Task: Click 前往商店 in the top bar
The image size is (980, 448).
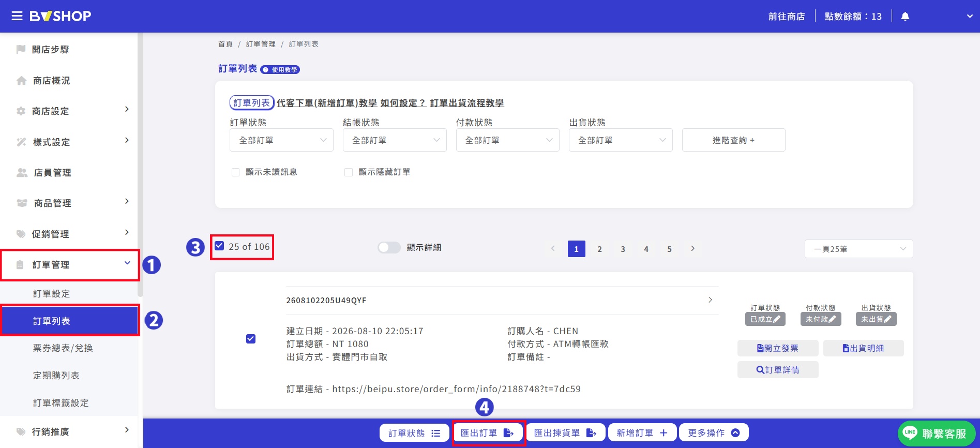Action: point(787,17)
